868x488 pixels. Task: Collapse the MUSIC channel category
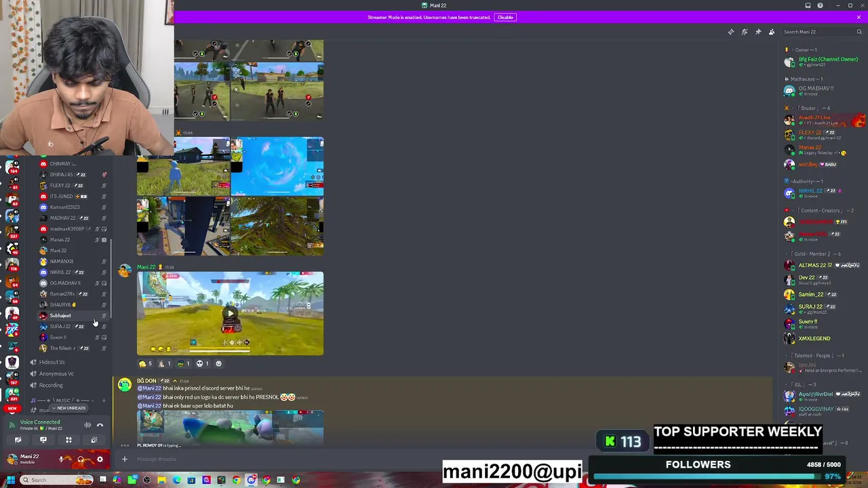point(62,401)
